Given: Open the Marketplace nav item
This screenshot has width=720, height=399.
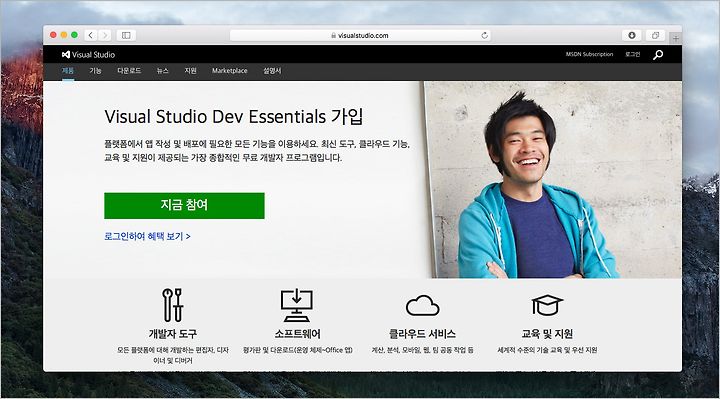Looking at the screenshot, I should pos(230,71).
